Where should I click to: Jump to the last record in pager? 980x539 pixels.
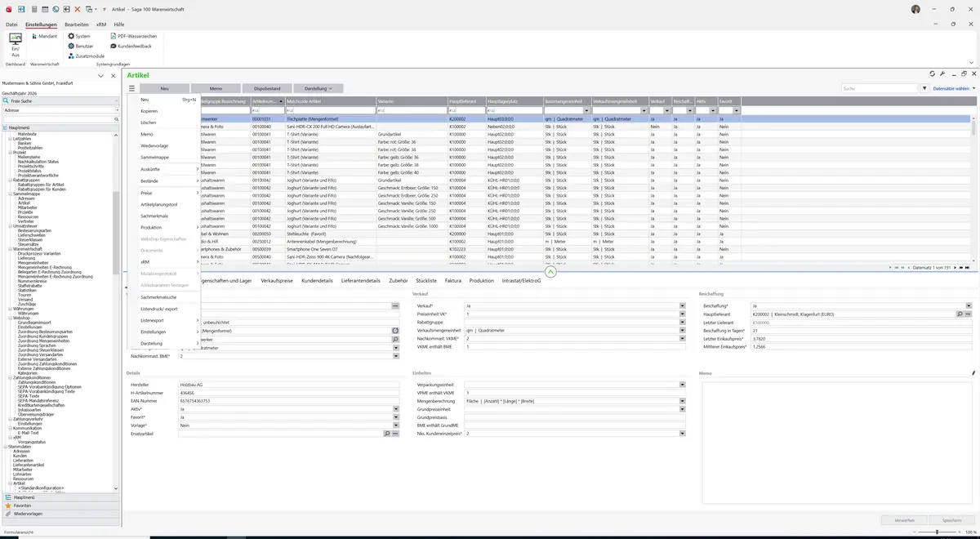pos(967,268)
